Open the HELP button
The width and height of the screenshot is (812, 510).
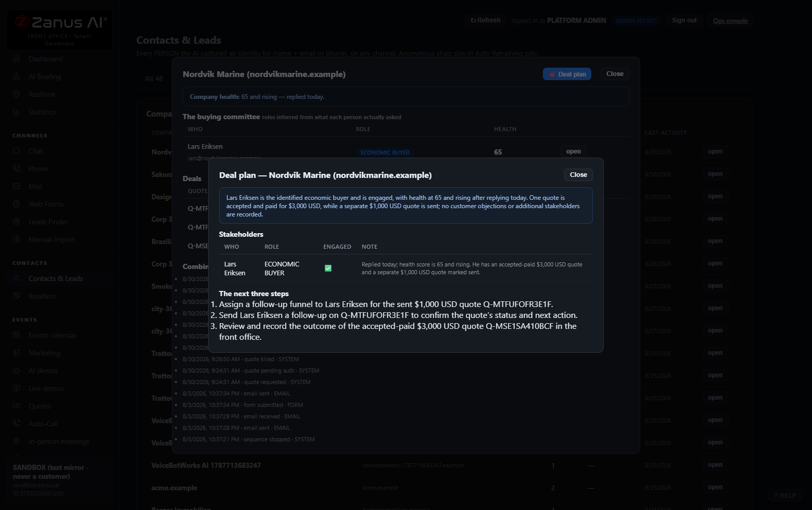785,495
